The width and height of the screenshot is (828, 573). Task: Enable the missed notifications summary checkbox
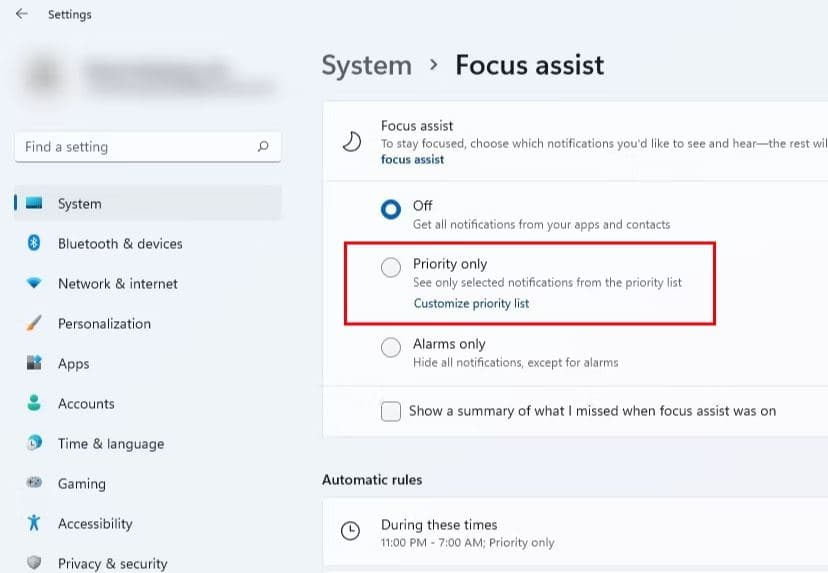tap(391, 411)
